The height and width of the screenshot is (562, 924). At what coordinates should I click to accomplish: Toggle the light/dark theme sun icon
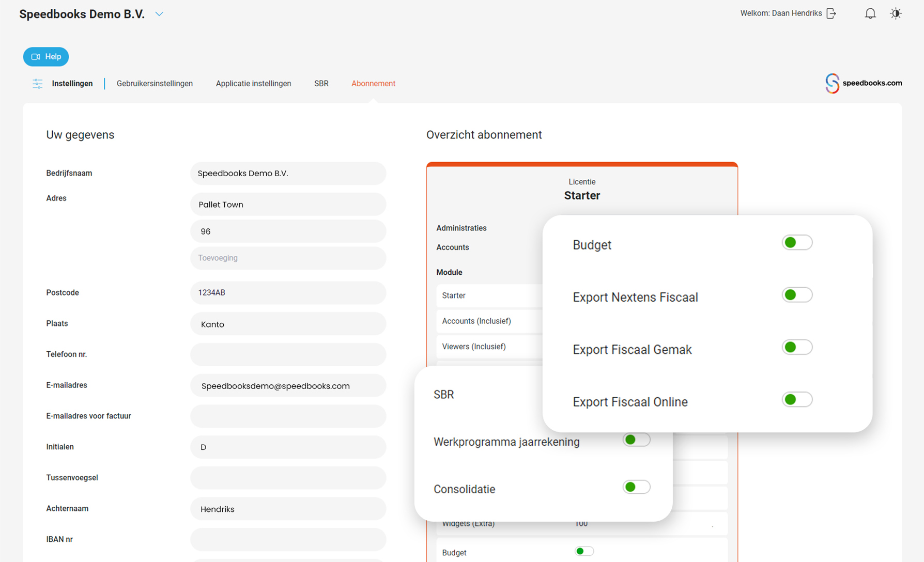point(896,13)
